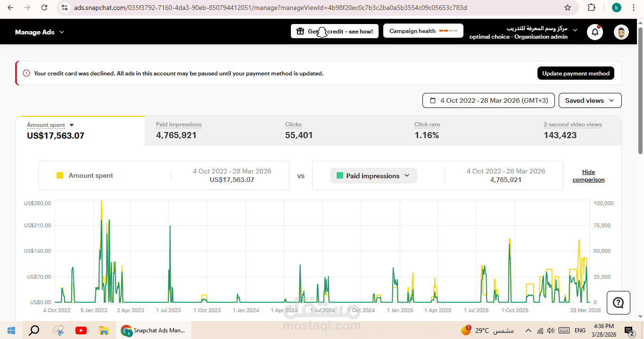This screenshot has height=339, width=644.
Task: Open the Amount spent metric dropdown arrow
Action: pyautogui.click(x=72, y=125)
